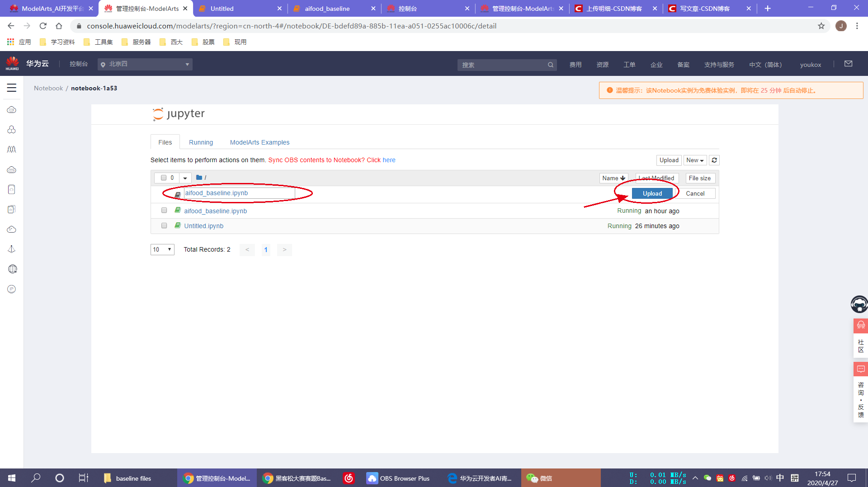Open the IP icon in left sidebar
Image resolution: width=868 pixels, height=487 pixels.
[12, 289]
